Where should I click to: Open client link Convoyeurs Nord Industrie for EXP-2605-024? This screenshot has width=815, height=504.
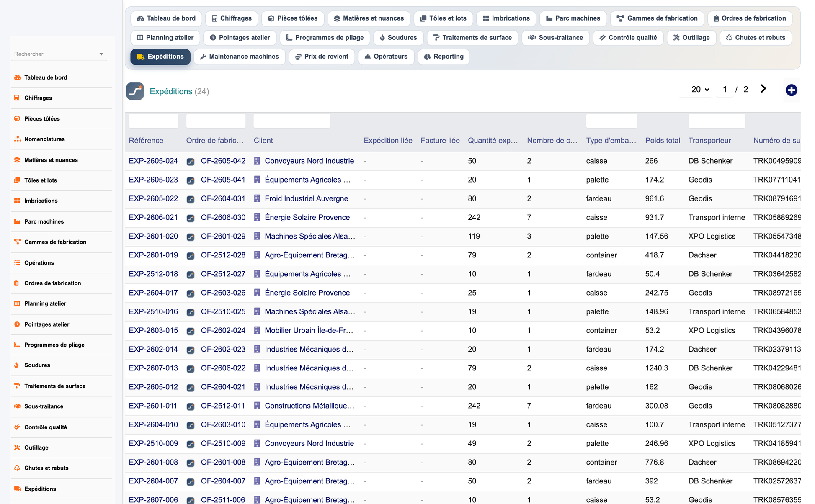point(309,161)
